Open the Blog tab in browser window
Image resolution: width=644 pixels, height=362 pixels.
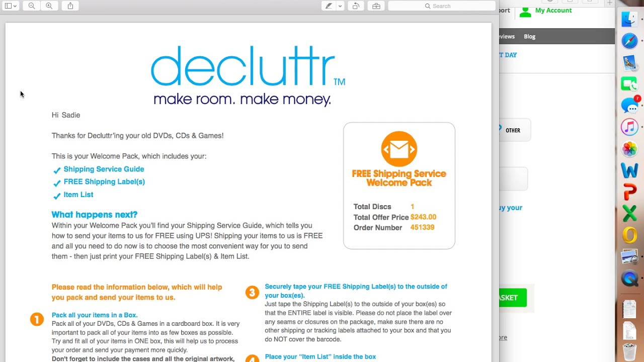[x=529, y=36]
